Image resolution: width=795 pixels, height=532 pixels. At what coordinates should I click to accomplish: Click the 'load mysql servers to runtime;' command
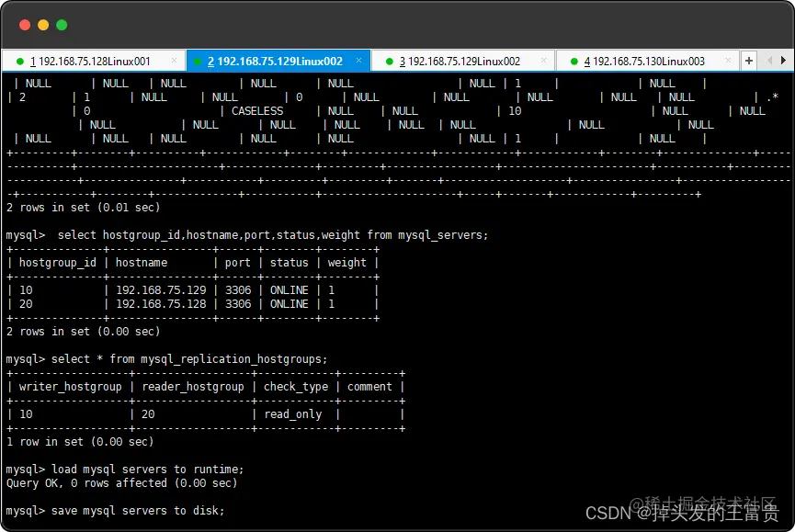[x=148, y=470]
